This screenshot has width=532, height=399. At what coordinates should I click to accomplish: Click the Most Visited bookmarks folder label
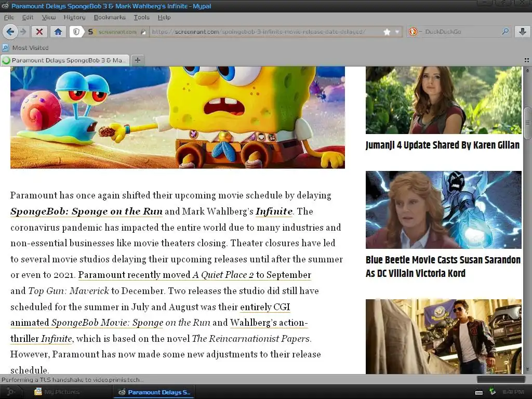coord(31,48)
